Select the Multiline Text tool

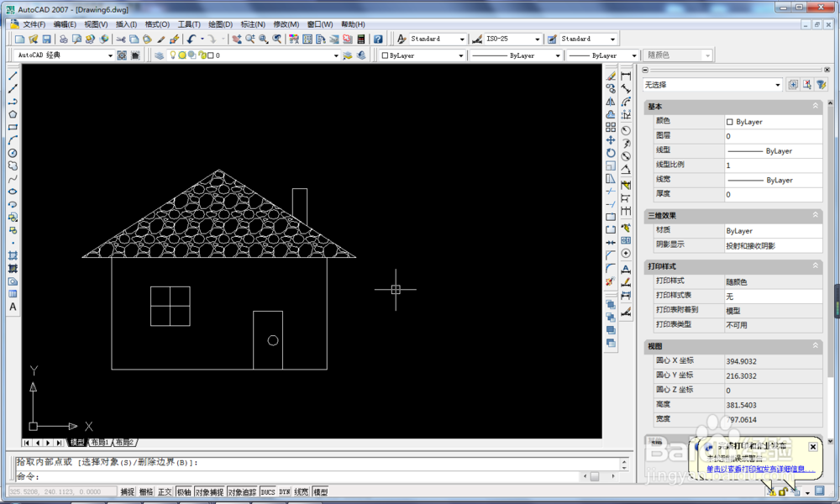[x=13, y=307]
